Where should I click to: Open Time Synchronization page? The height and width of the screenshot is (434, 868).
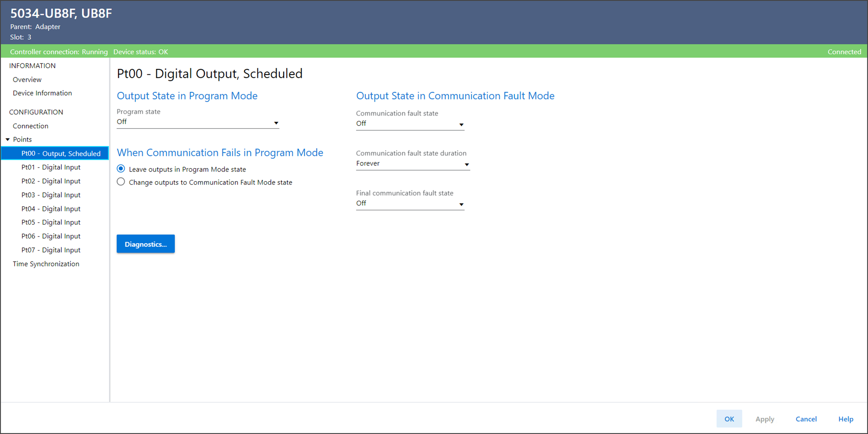[46, 264]
